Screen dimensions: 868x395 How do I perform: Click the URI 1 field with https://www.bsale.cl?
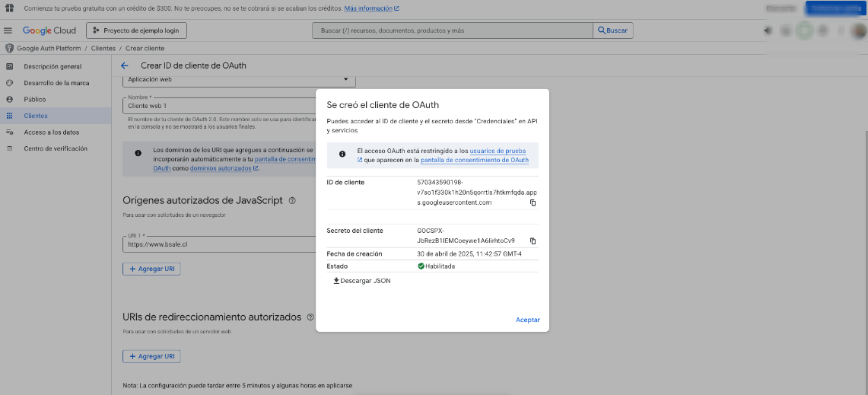point(219,244)
